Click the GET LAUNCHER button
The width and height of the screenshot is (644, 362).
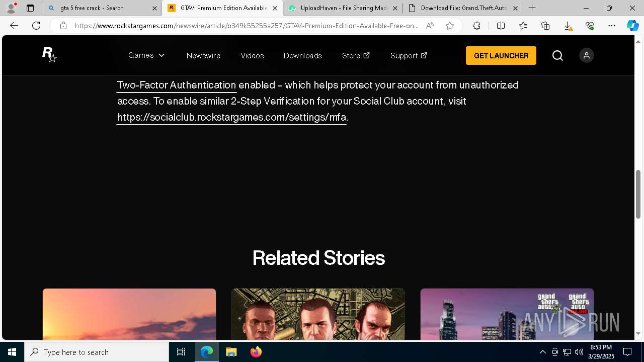click(x=501, y=56)
